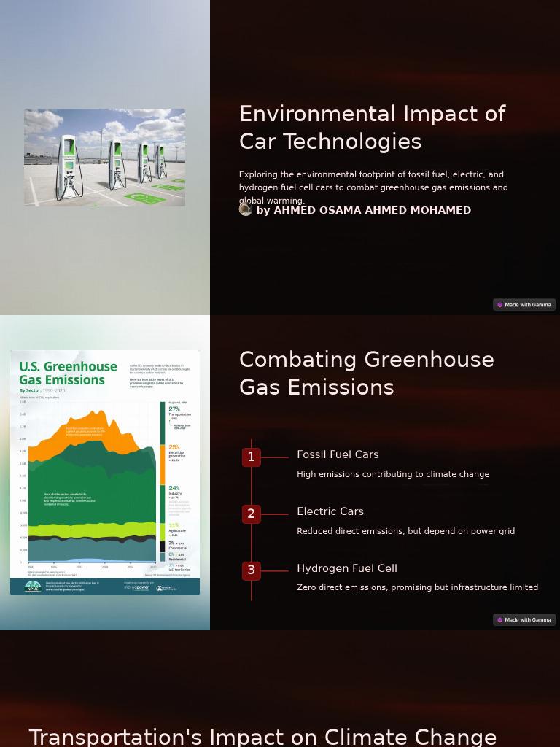Image resolution: width=560 pixels, height=747 pixels.
Task: Click the subtitle paragraph starting Exploring the environmental footprint
Action: 373,187
